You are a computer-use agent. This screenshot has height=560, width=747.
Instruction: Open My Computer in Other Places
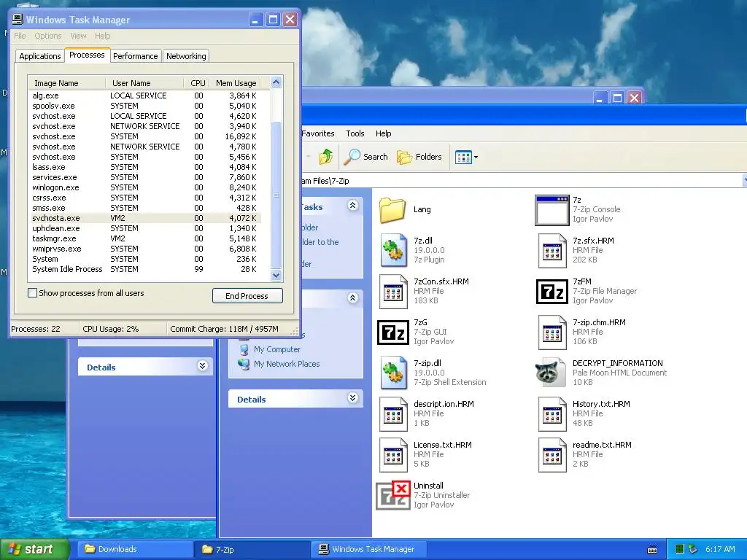[276, 349]
